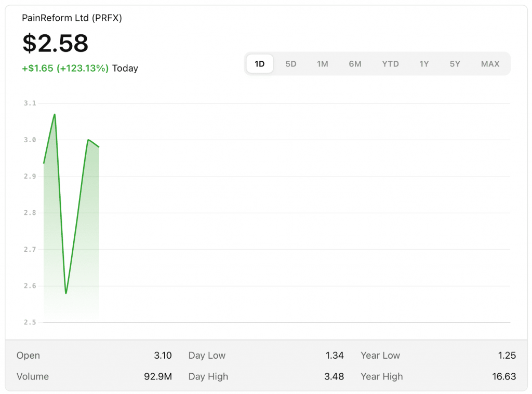Screen dimensions: 532x394
Task: Click the +$1.65 (+123.13%) change text
Action: point(65,69)
